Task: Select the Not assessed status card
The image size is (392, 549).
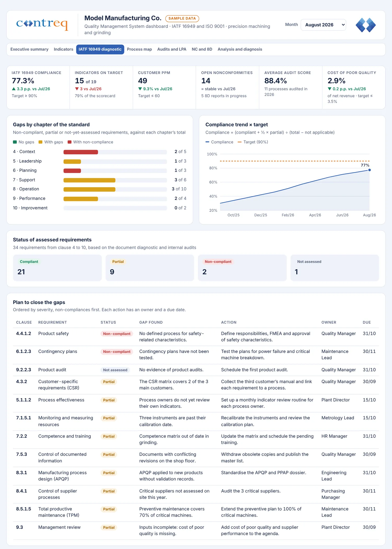Action: (x=335, y=268)
